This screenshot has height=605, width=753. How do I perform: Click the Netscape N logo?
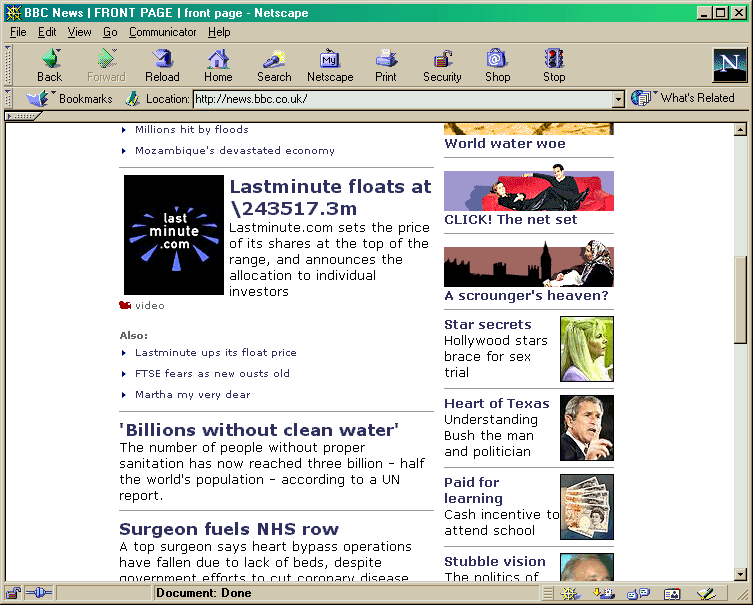pos(730,65)
